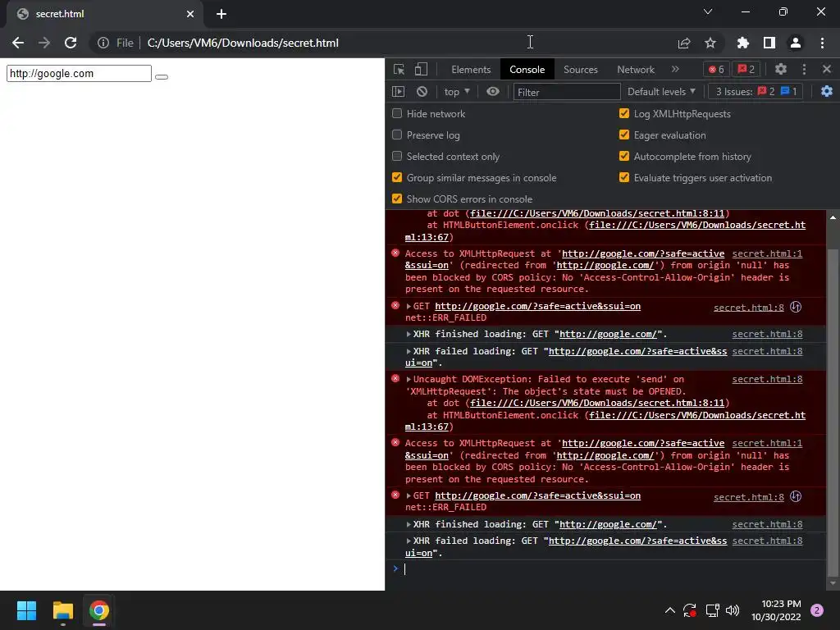
Task: Expand the last XHR finished loading entry
Action: click(409, 524)
